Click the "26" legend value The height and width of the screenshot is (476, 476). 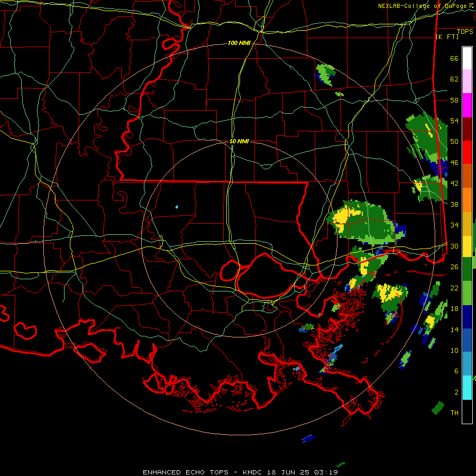coord(454,267)
